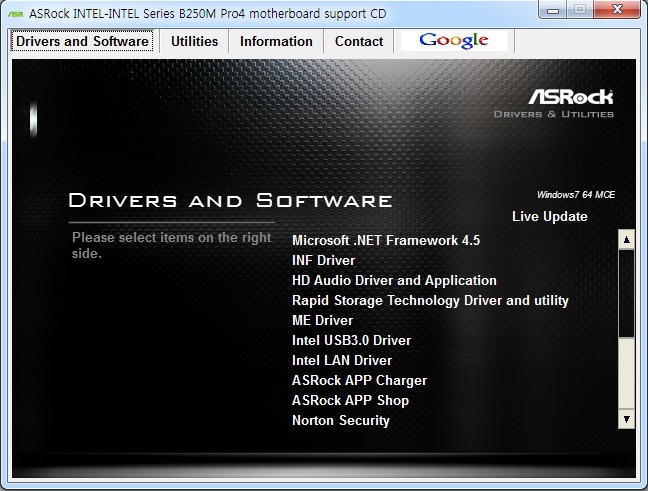Click the Google logo tab
Screen dimensions: 648x491
(454, 41)
